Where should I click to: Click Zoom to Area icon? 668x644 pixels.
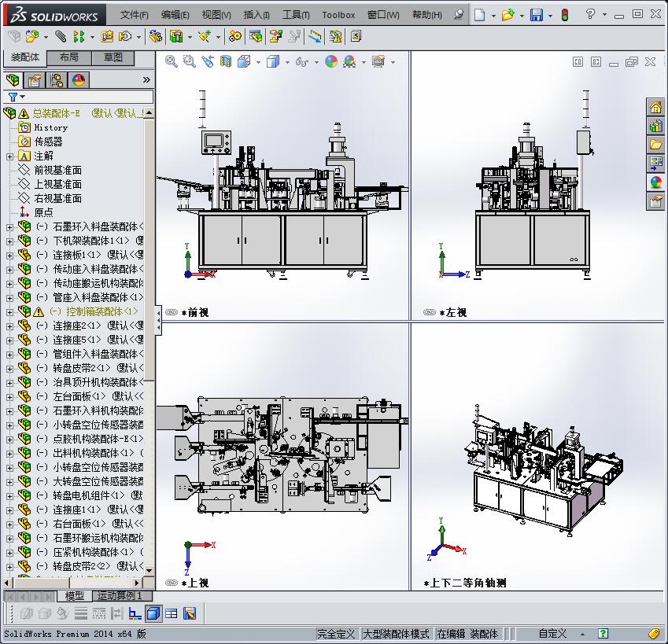click(x=189, y=61)
